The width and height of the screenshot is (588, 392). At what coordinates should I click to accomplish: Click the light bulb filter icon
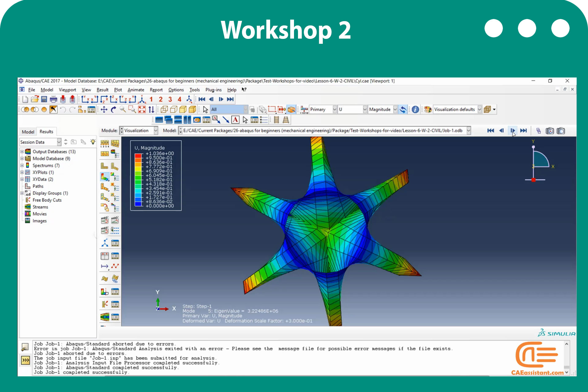point(93,142)
